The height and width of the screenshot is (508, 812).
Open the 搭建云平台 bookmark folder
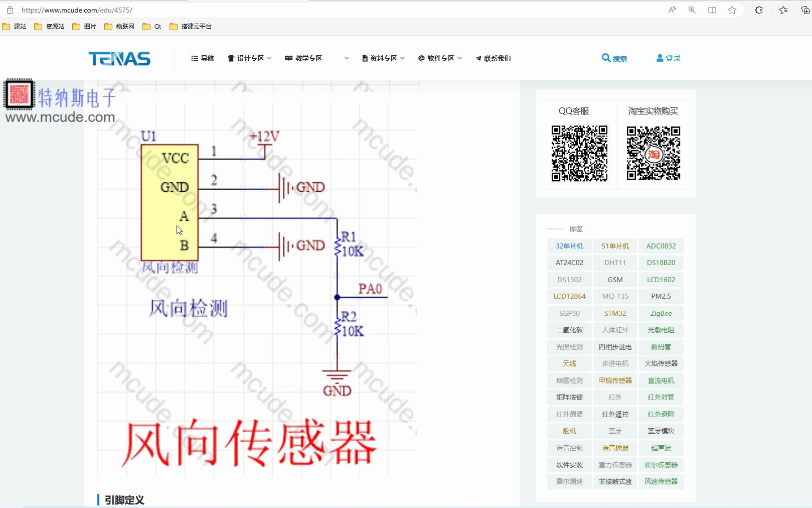click(191, 27)
